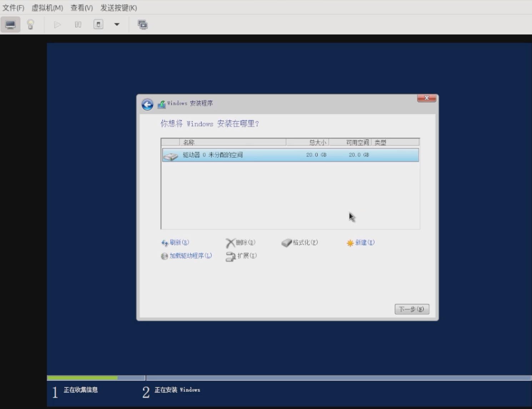Click 加载驱动程序(L) load driver link
532x409 pixels.
click(191, 256)
